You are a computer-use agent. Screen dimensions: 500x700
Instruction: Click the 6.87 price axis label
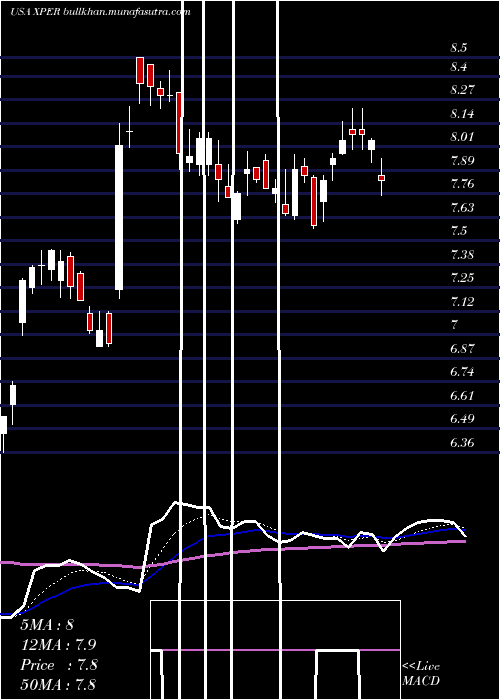click(x=462, y=349)
